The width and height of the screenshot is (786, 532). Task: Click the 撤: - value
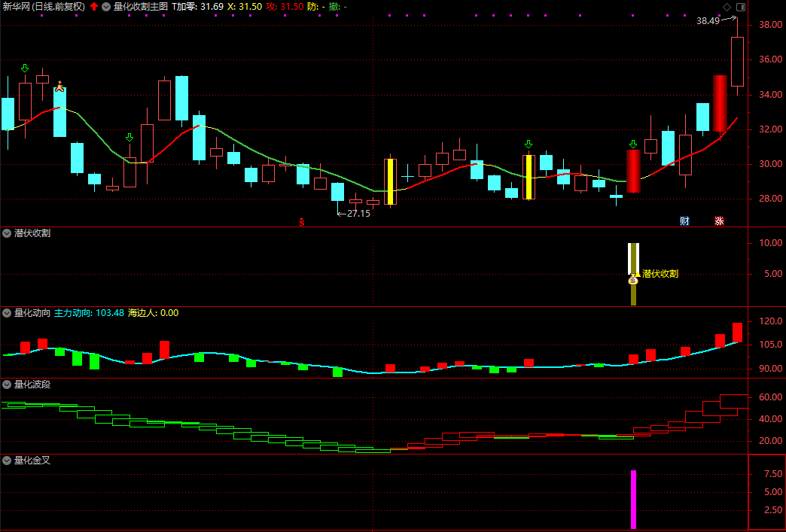(x=338, y=7)
